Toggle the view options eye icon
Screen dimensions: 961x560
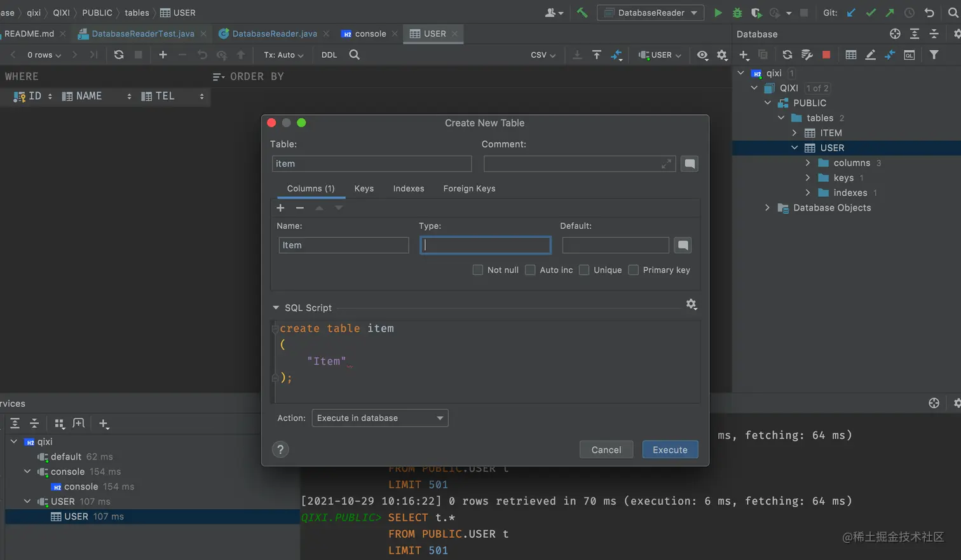pos(702,55)
